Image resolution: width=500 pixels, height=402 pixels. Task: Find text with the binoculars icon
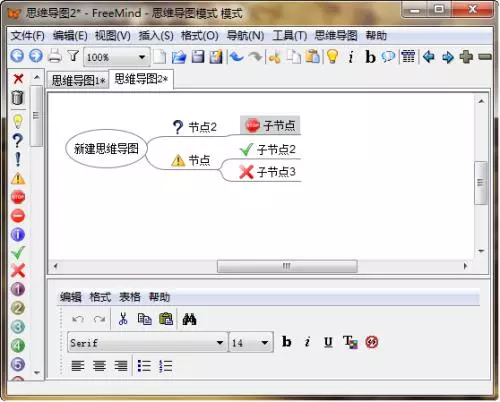(x=189, y=319)
